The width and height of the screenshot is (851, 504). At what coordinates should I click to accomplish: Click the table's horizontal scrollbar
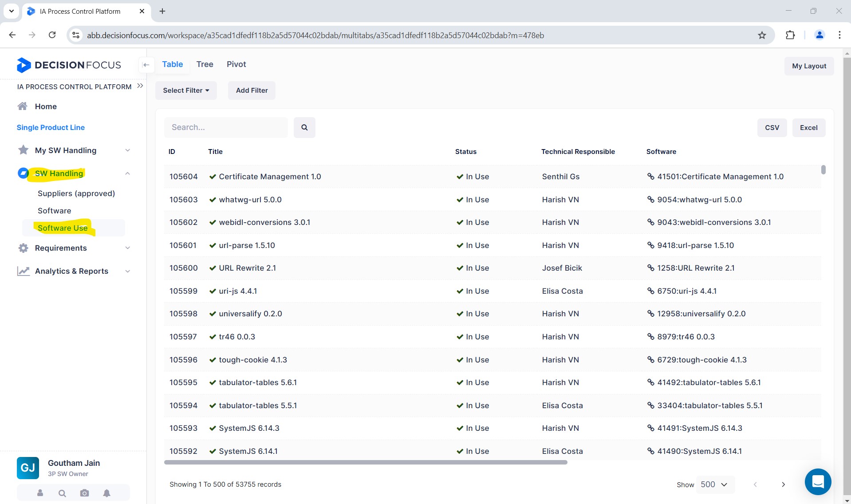coord(366,462)
